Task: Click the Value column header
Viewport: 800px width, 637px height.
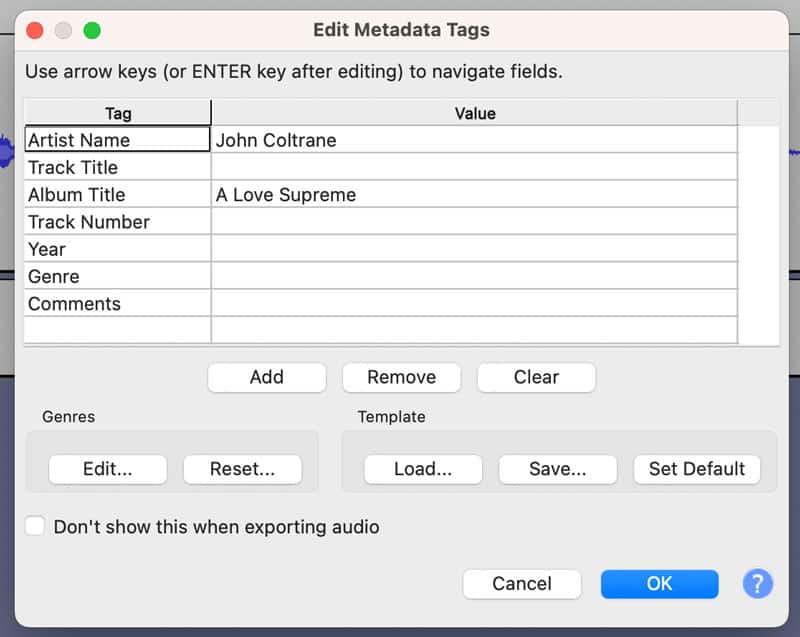Action: point(474,113)
